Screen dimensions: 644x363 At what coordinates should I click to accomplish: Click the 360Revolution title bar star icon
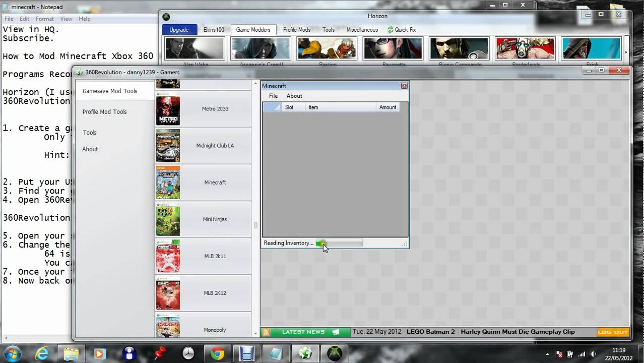[x=80, y=73]
